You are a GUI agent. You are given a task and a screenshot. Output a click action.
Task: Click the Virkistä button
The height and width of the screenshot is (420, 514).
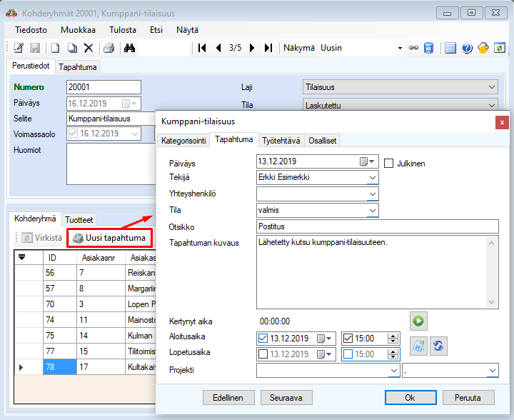point(42,238)
